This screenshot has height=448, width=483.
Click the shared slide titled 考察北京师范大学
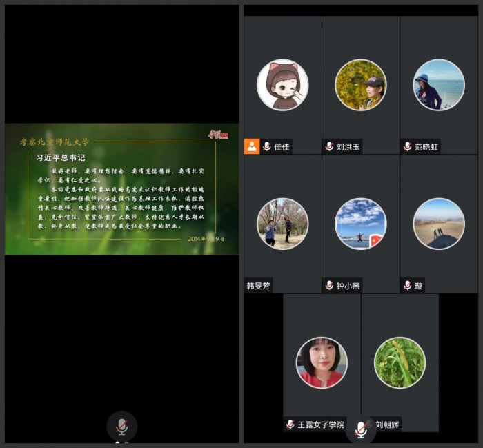pyautogui.click(x=121, y=188)
